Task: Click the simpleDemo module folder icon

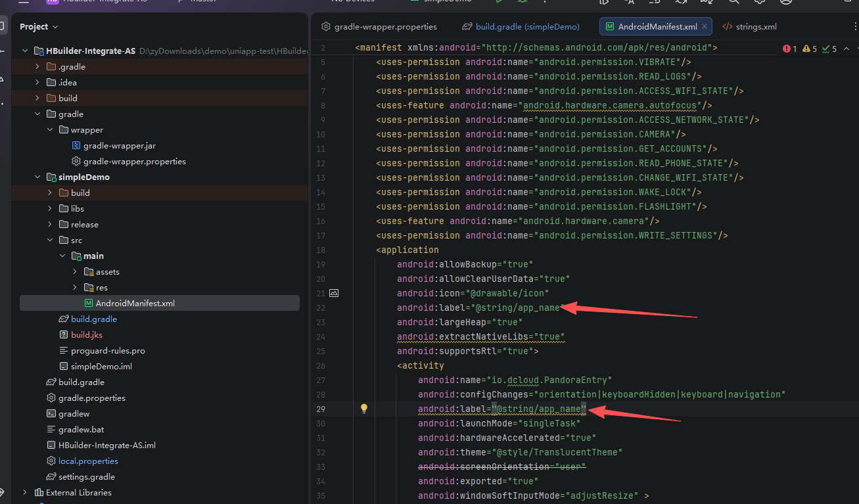Action: pos(51,177)
